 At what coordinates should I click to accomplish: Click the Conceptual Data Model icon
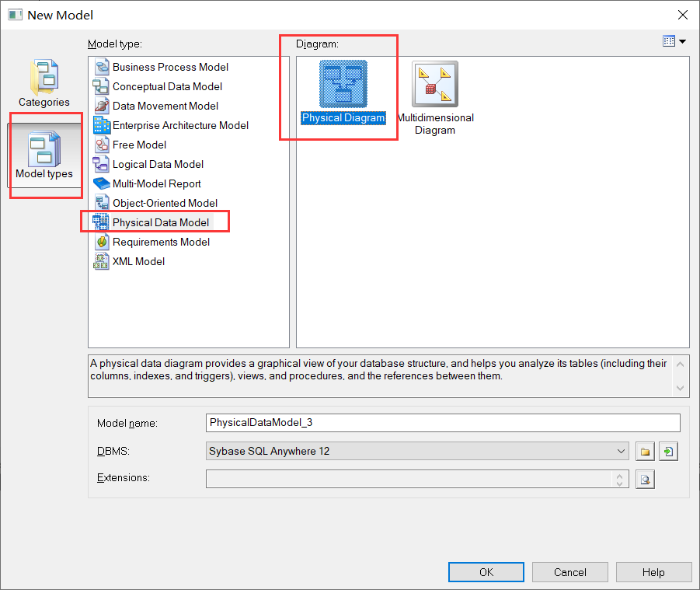coord(101,86)
